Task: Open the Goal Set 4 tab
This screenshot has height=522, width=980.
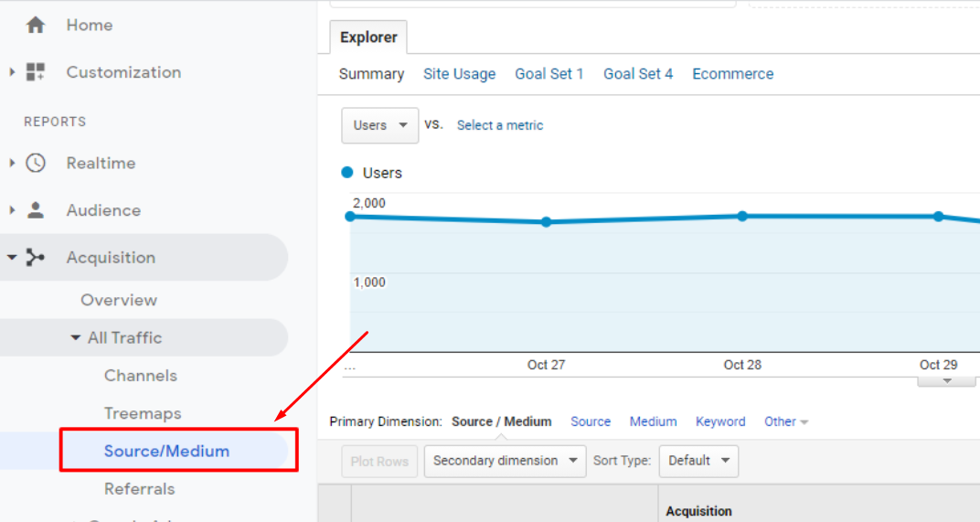Action: click(x=638, y=74)
